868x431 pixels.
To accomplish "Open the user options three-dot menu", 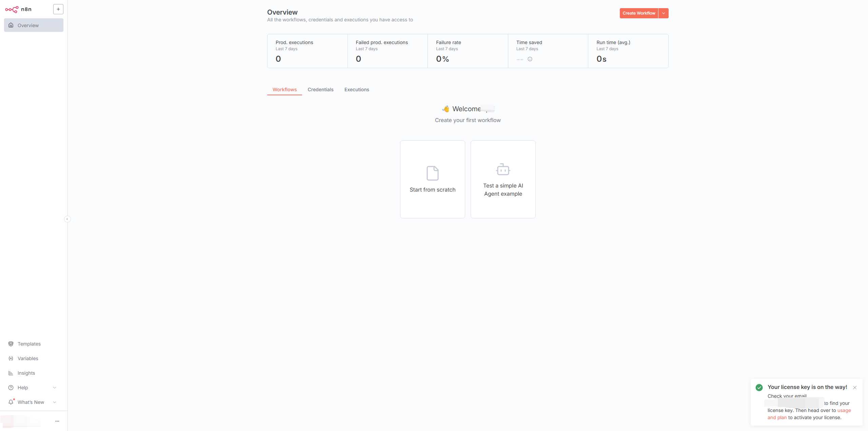I will 57,421.
